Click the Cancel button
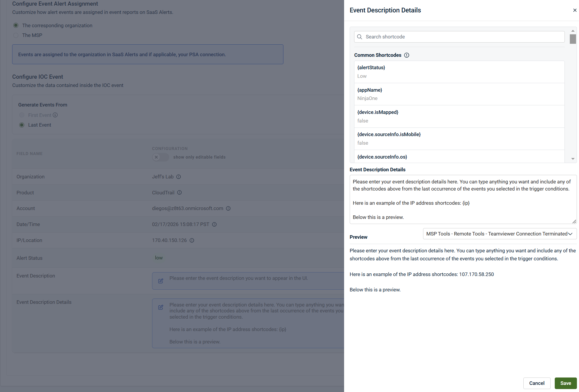The height and width of the screenshot is (392, 579). pos(536,383)
